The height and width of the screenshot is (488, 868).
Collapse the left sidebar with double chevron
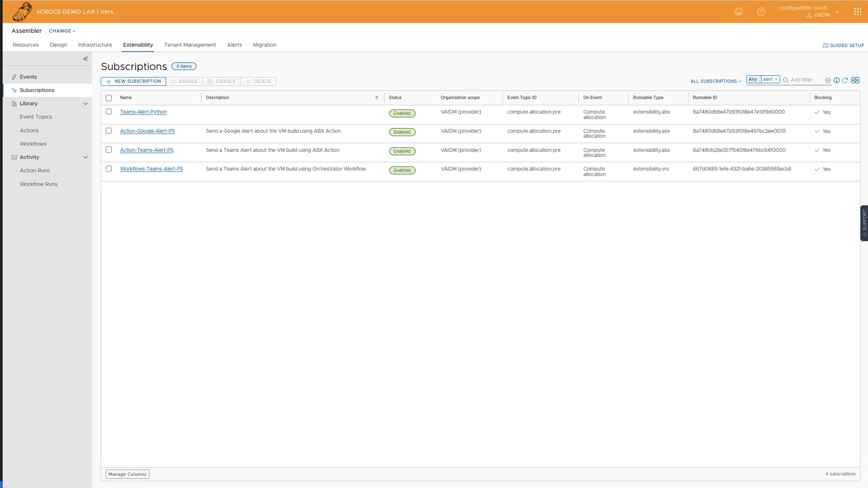pos(86,59)
